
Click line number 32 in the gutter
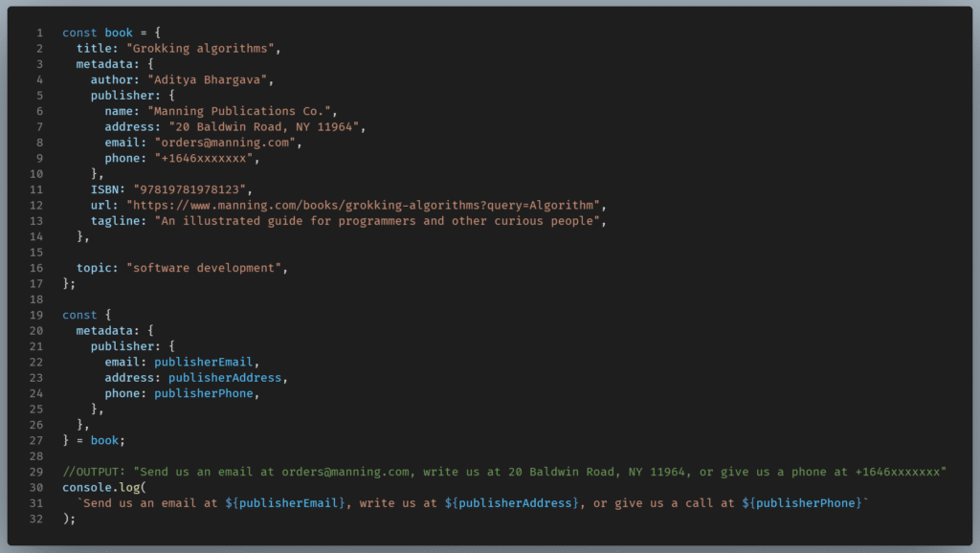pyautogui.click(x=36, y=519)
